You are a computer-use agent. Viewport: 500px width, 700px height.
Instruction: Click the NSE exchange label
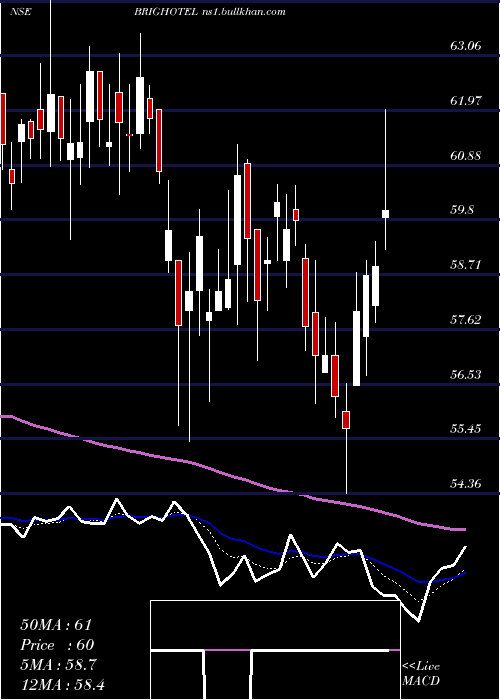point(21,12)
